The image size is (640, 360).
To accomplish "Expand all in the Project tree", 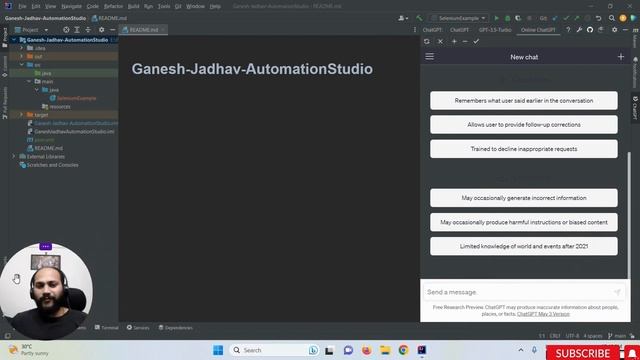I will (x=77, y=30).
